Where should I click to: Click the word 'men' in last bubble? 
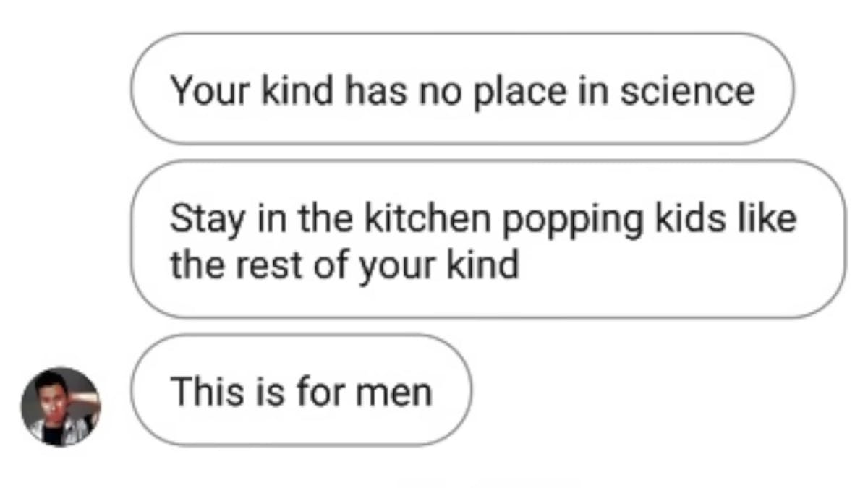pyautogui.click(x=393, y=393)
